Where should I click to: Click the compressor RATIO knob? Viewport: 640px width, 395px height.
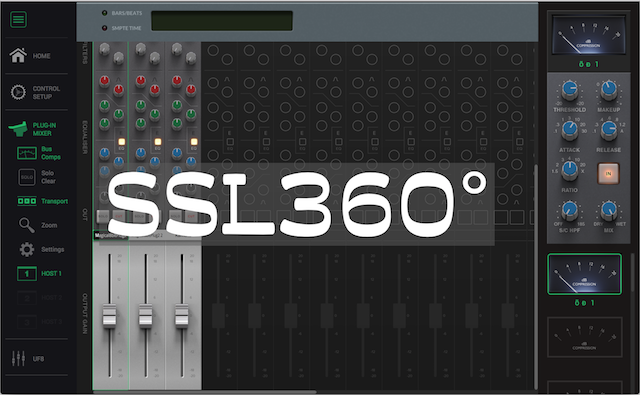click(569, 169)
